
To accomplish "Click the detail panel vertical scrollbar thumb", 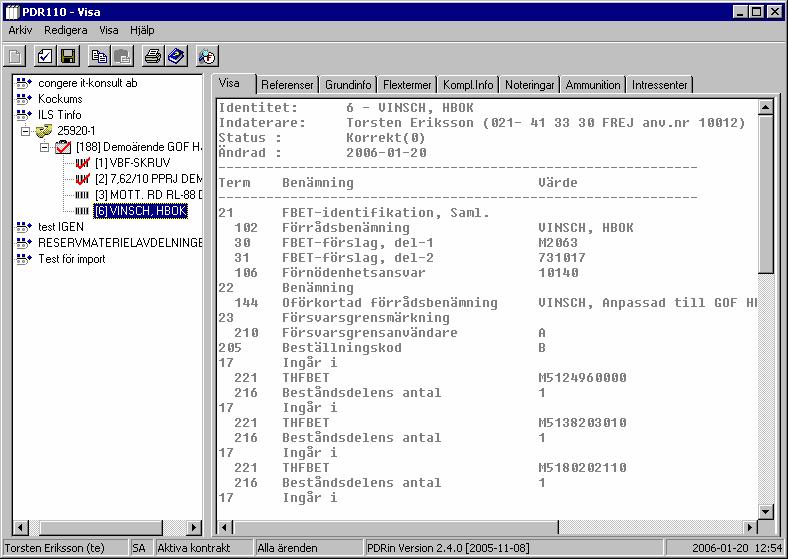I will point(765,194).
